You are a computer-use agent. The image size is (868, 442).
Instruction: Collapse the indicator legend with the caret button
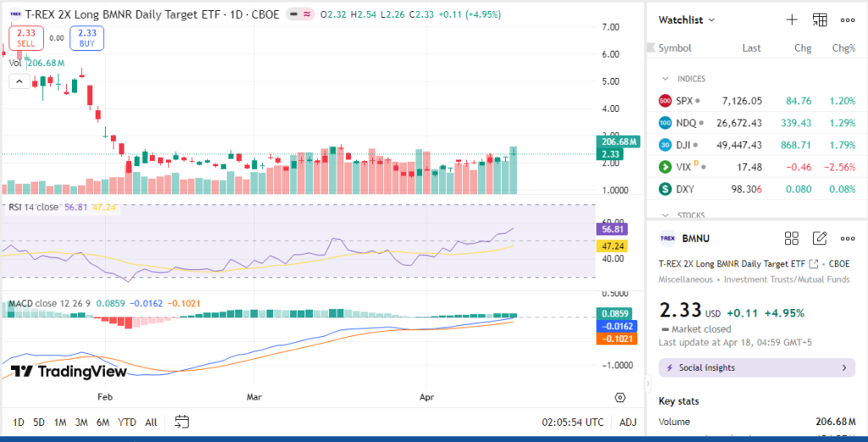(x=19, y=81)
